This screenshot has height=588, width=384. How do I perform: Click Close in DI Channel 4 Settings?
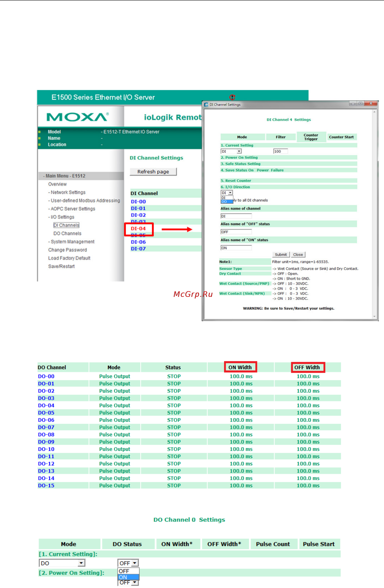(x=298, y=255)
